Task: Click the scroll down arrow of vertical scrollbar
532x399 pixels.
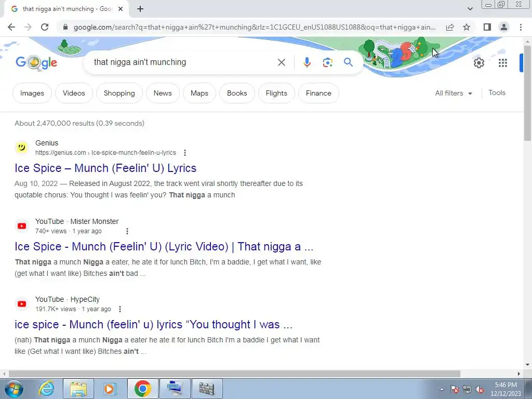Action: [527, 365]
